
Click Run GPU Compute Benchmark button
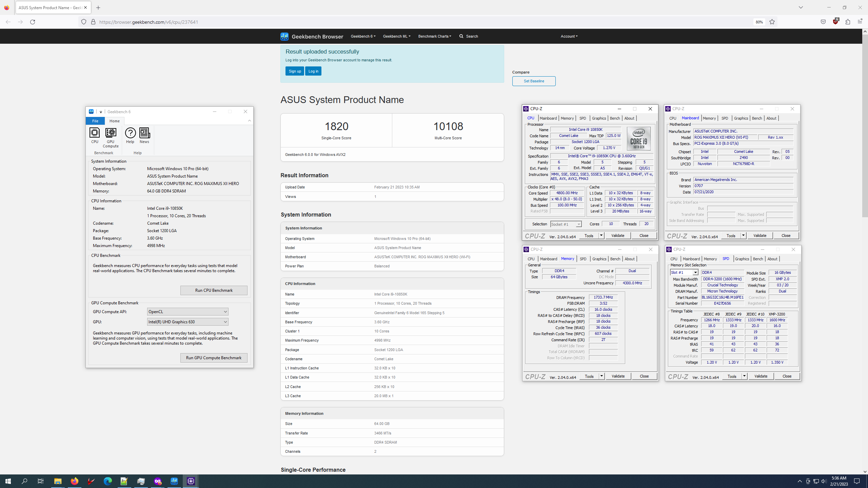[214, 358]
